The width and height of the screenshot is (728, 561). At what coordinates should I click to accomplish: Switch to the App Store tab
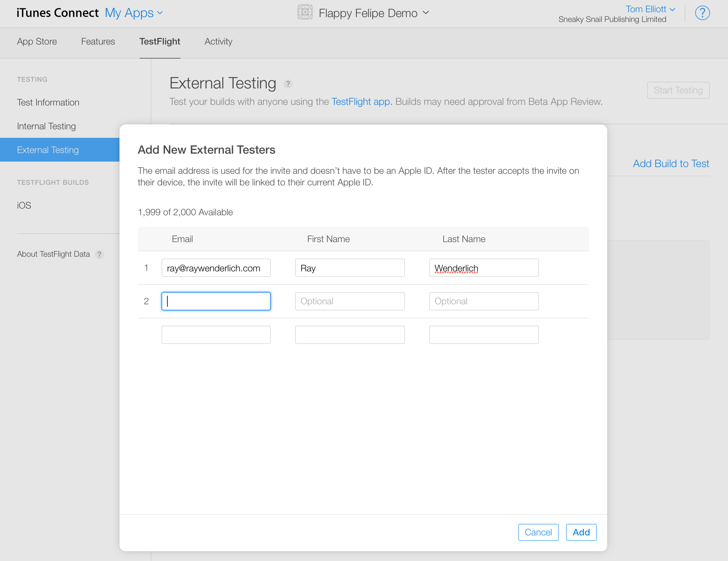[x=37, y=42]
